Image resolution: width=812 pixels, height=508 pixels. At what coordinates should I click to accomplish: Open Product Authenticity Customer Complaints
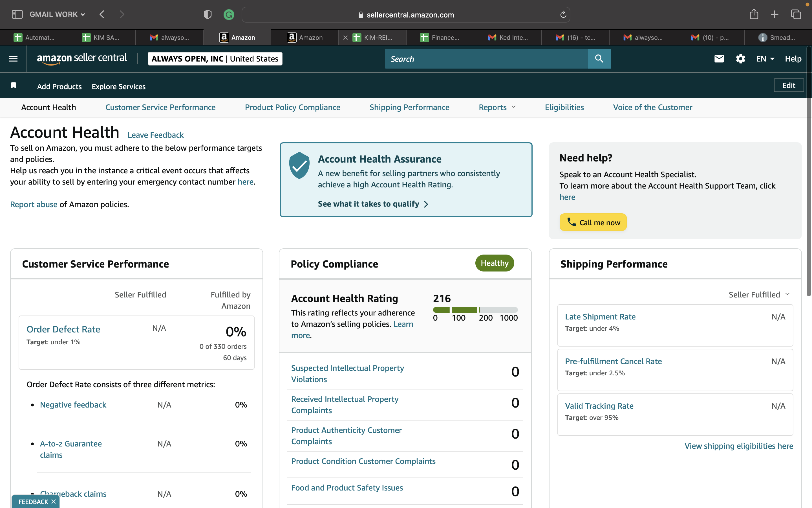(x=346, y=436)
